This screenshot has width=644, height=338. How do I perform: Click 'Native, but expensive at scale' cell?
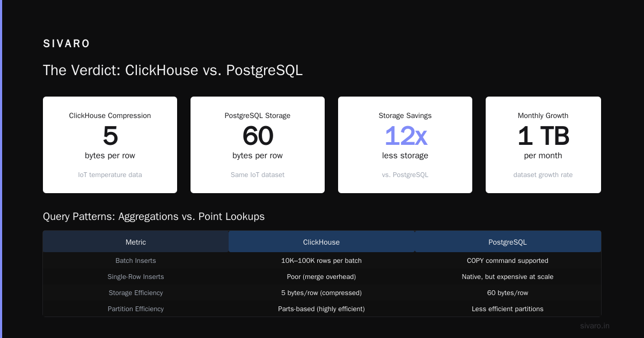point(508,277)
